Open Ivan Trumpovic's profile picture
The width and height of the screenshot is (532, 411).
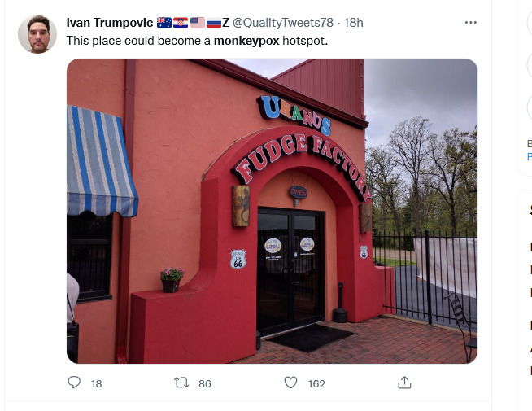pyautogui.click(x=37, y=34)
